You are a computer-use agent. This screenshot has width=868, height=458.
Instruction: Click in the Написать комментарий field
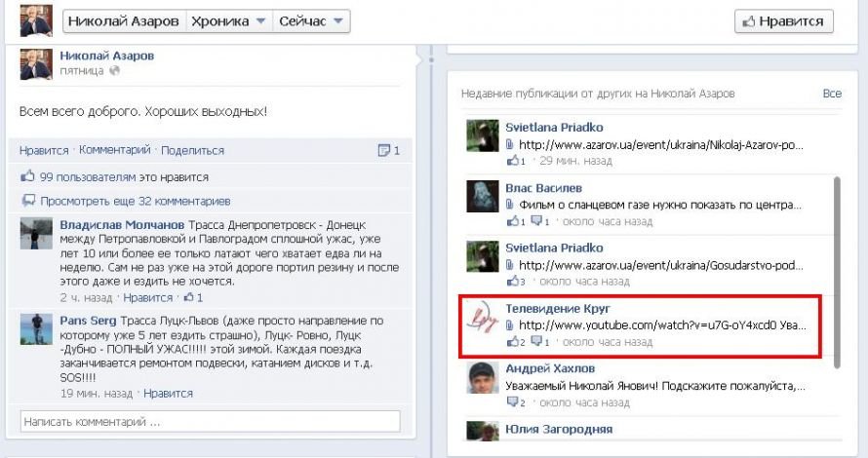[210, 422]
